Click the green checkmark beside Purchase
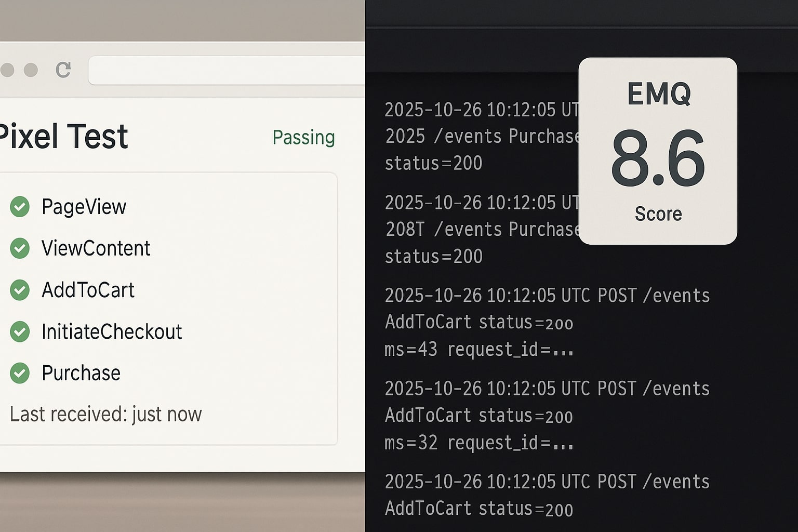The width and height of the screenshot is (798, 532). tap(20, 373)
